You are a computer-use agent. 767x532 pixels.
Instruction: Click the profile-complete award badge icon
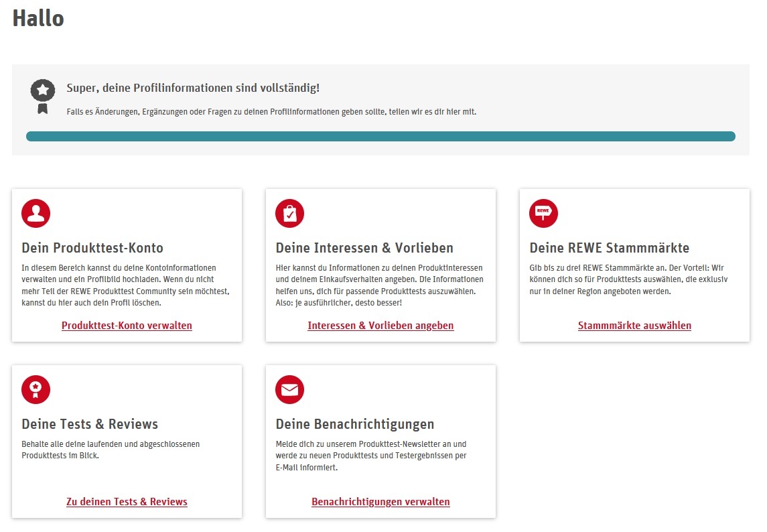(x=43, y=96)
